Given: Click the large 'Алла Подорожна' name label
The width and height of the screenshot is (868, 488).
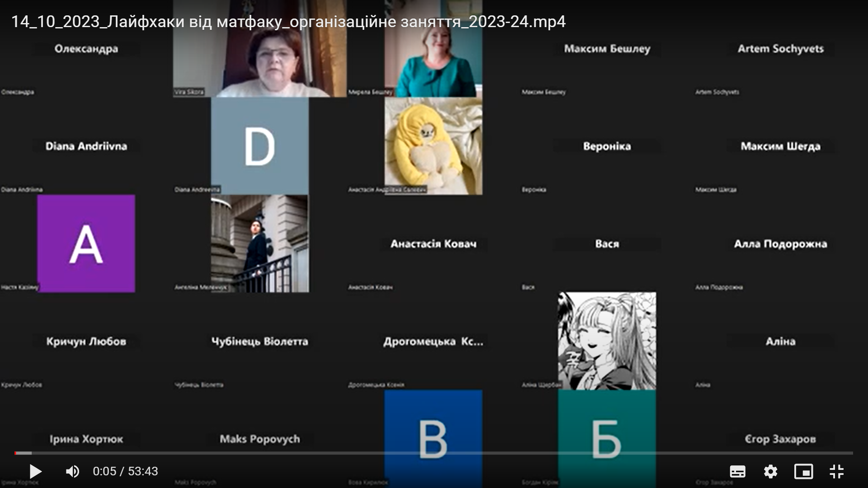Looking at the screenshot, I should tap(781, 244).
